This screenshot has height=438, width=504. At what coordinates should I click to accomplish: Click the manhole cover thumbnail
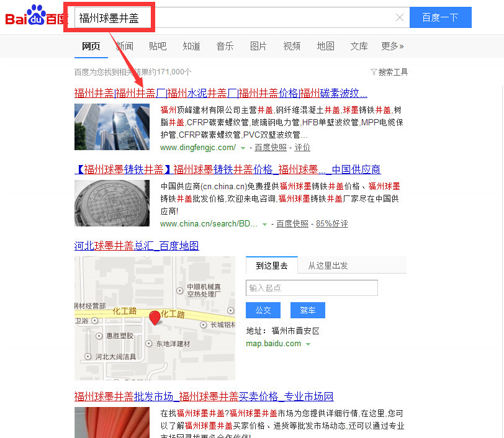coord(112,203)
